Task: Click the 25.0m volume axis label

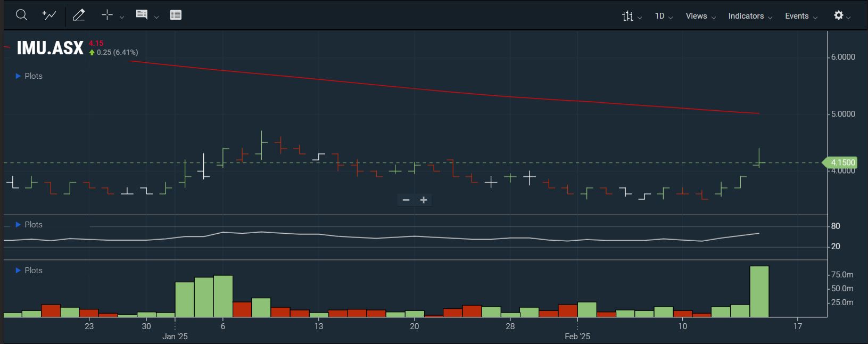Action: pos(842,302)
